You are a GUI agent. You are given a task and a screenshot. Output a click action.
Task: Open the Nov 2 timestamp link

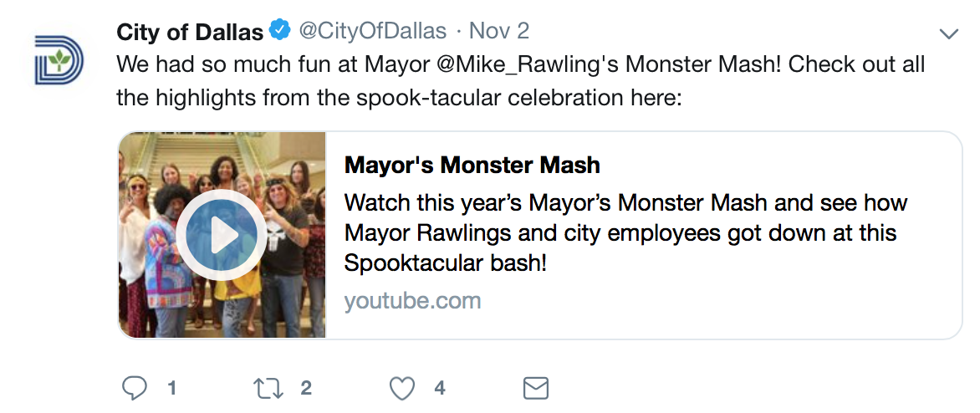[499, 33]
